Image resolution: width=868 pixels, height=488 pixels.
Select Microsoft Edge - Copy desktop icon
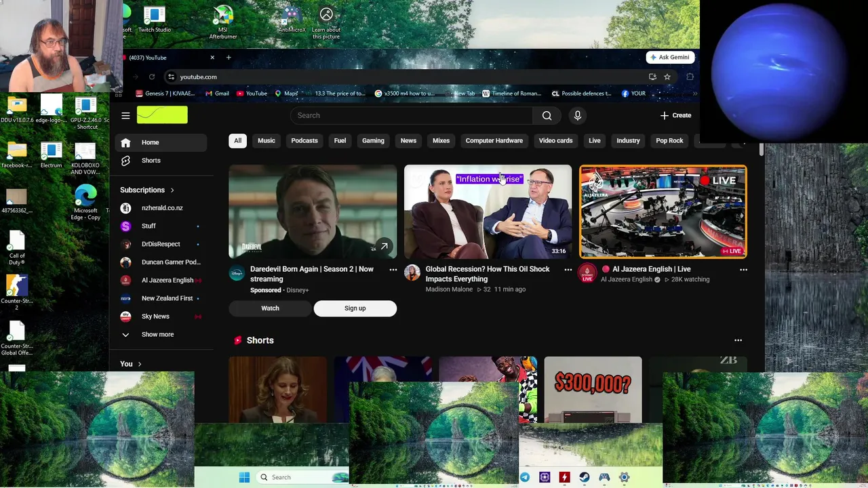coord(86,203)
